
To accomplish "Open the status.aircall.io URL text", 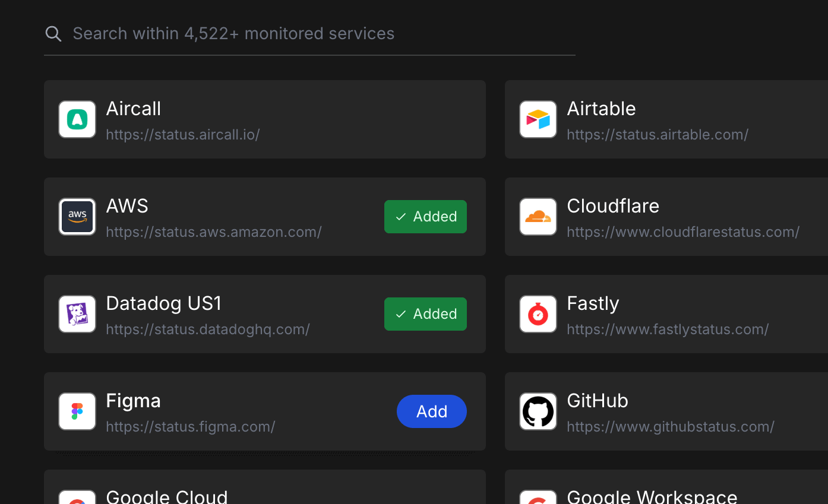I will click(x=183, y=135).
